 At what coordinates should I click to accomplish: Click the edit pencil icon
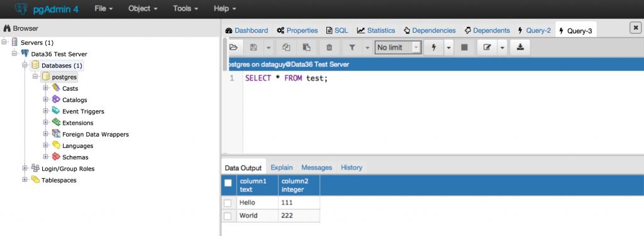[487, 47]
